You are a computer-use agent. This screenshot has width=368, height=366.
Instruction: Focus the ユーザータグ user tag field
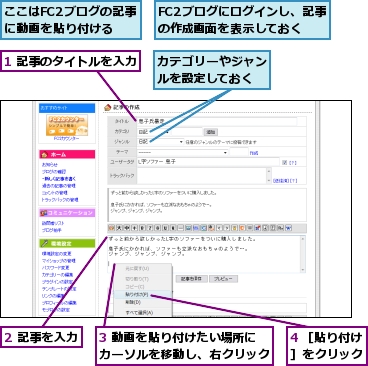(208, 162)
